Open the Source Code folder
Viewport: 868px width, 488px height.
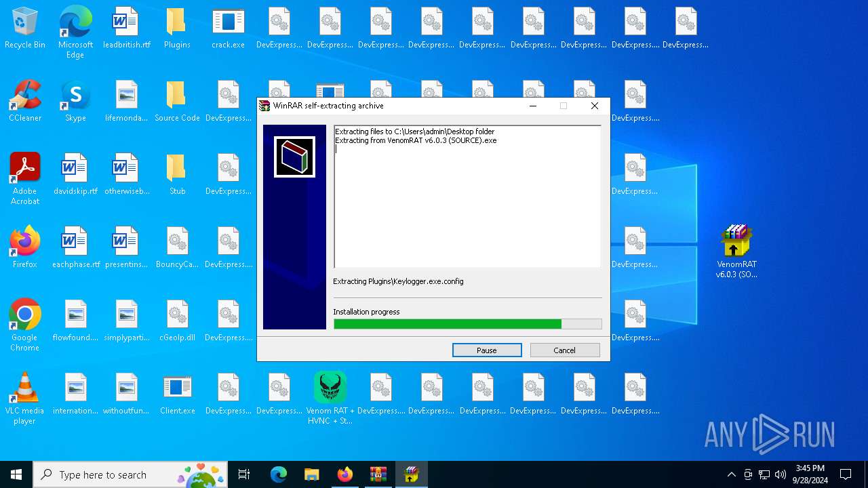(x=177, y=102)
